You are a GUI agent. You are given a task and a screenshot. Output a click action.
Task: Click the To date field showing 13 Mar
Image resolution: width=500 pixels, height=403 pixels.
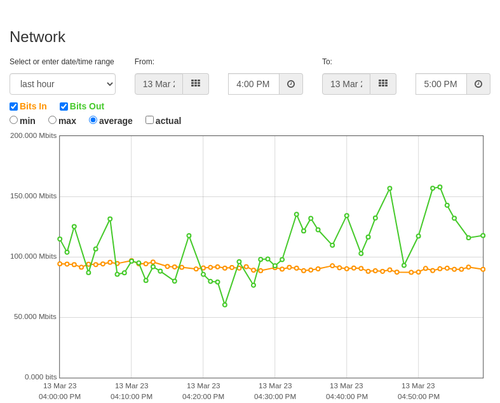click(346, 84)
